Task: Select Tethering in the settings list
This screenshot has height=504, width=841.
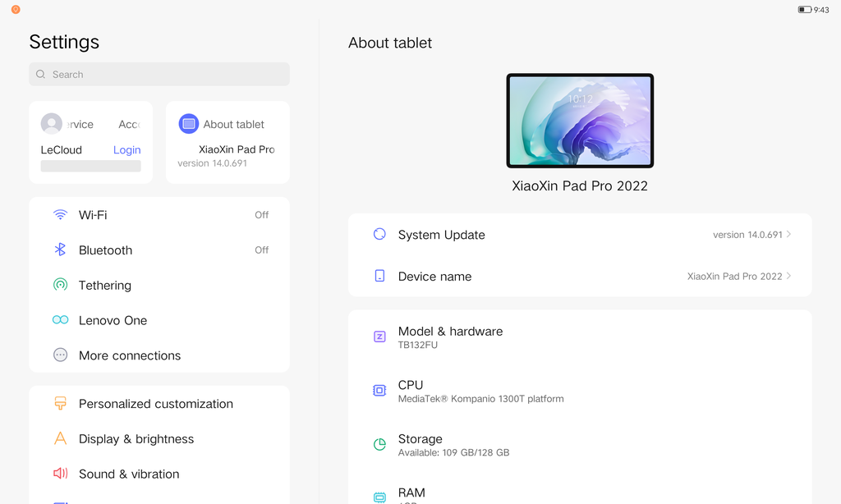Action: [x=159, y=285]
